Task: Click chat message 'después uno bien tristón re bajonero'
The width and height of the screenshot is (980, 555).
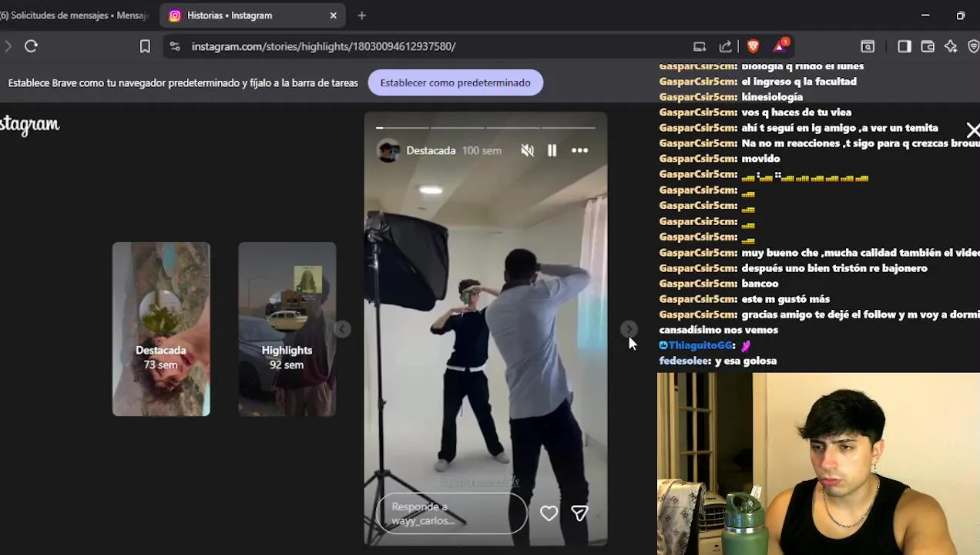Action: 834,268
